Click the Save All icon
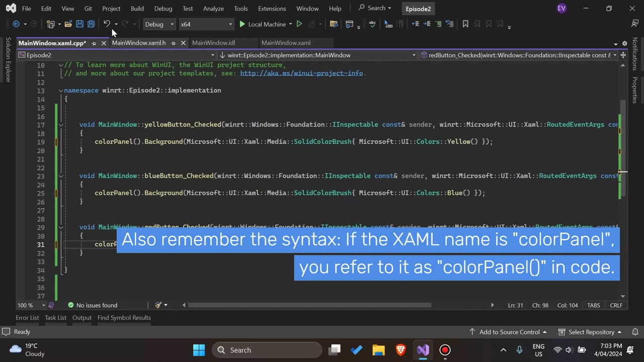 91,24
